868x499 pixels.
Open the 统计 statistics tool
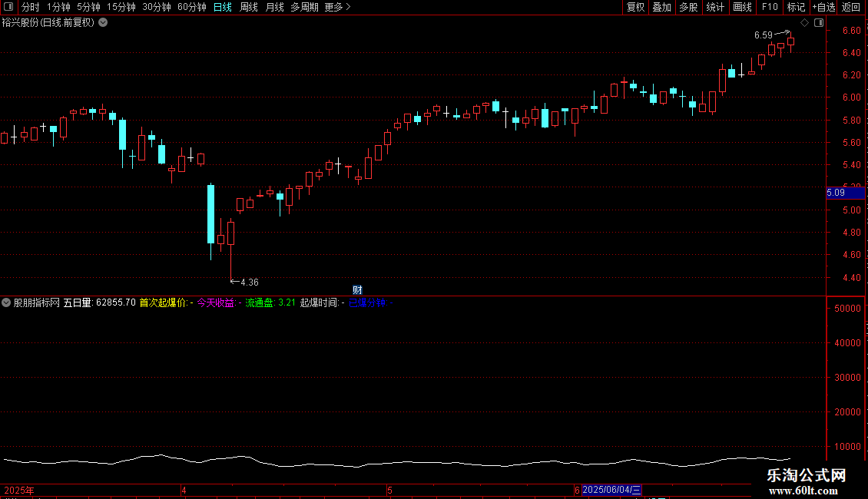point(715,7)
